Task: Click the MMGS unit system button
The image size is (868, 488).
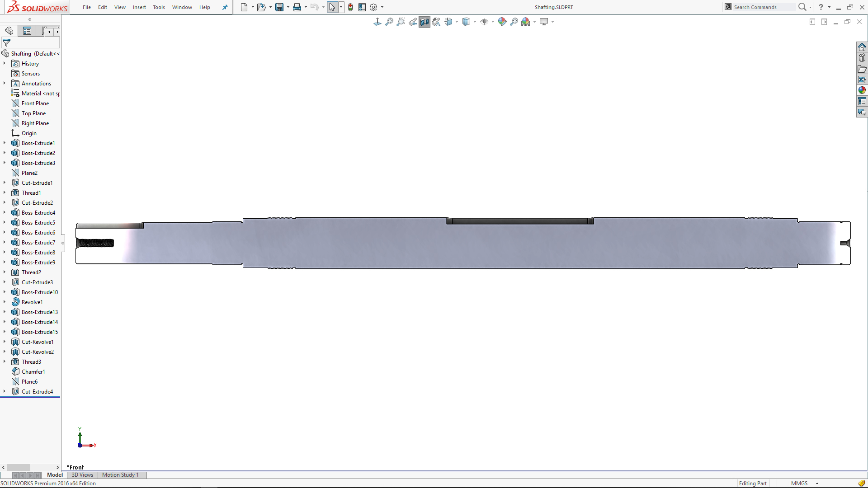Action: pyautogui.click(x=799, y=483)
